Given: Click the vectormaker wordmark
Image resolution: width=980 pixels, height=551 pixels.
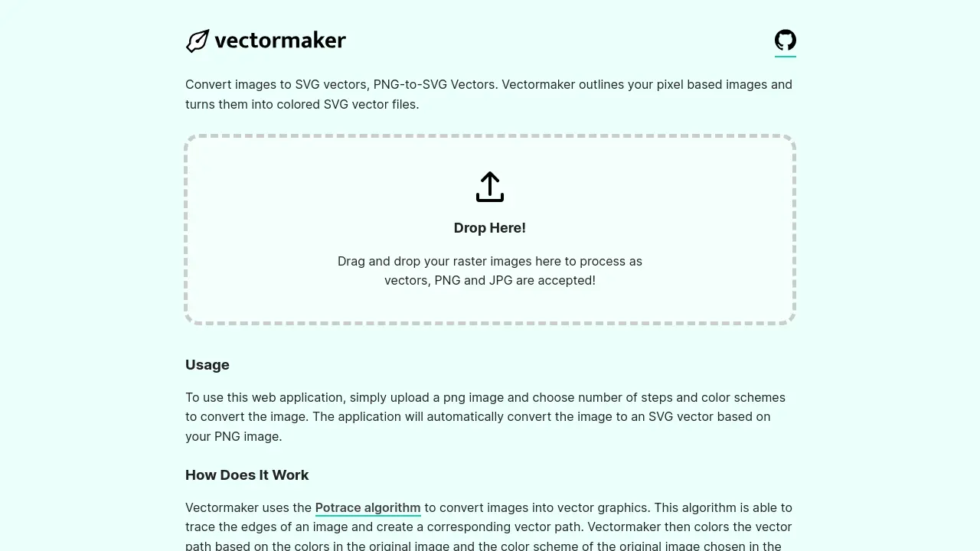Looking at the screenshot, I should (280, 40).
